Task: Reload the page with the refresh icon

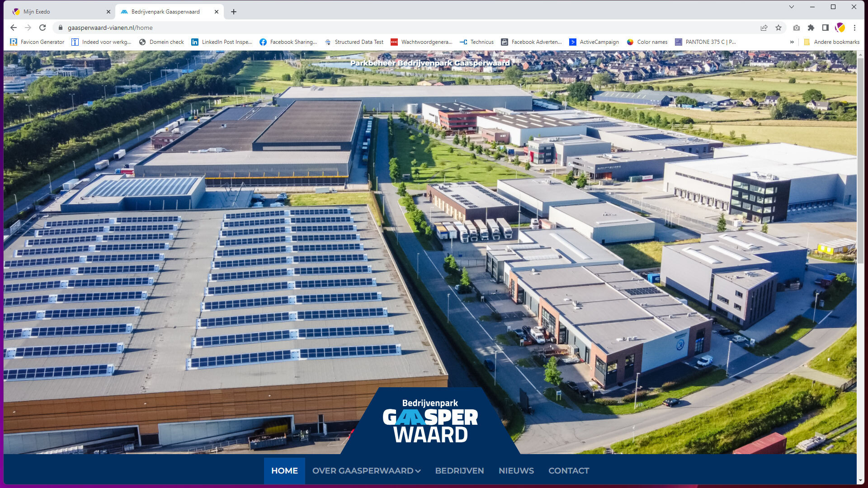Action: (x=42, y=28)
